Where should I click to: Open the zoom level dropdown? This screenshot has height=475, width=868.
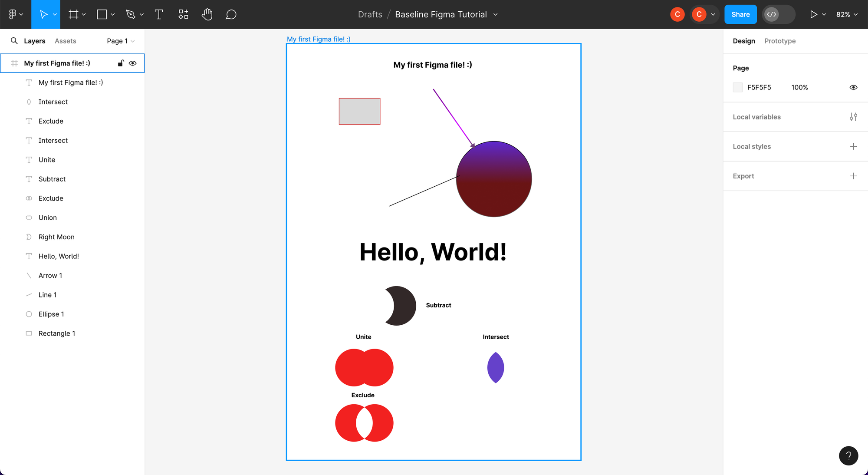coord(847,14)
